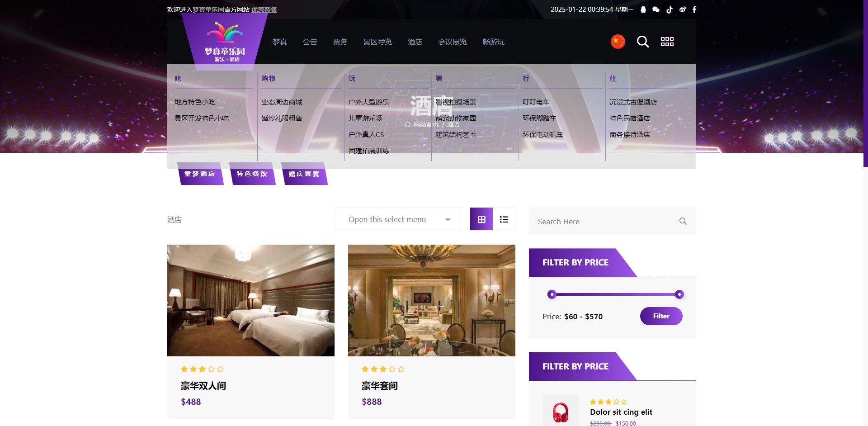868x426 pixels.
Task: Open the 梦真 nav menu
Action: click(280, 42)
